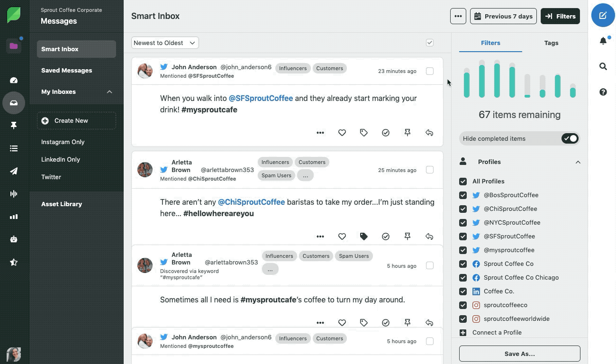Image resolution: width=616 pixels, height=364 pixels.
Task: Like John Anderson's 23 minutes ago message
Action: click(x=342, y=133)
